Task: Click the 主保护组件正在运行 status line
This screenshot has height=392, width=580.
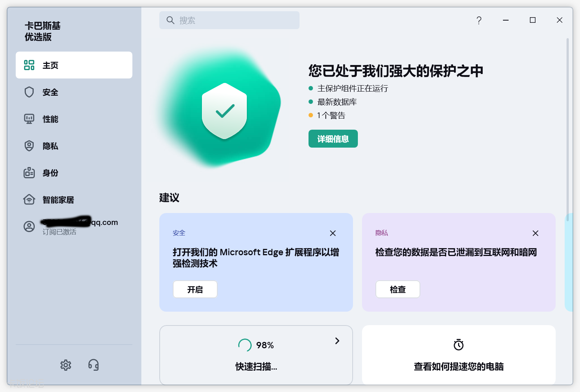Action: [353, 89]
